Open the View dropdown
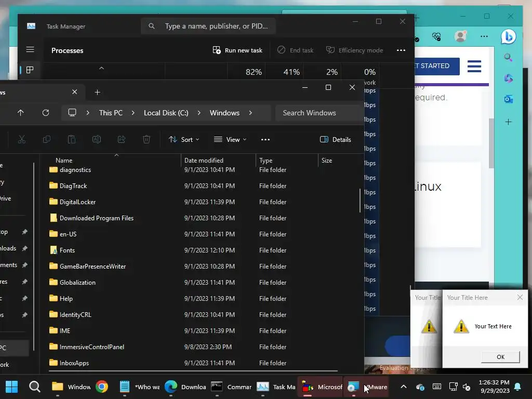532x399 pixels. (230, 139)
